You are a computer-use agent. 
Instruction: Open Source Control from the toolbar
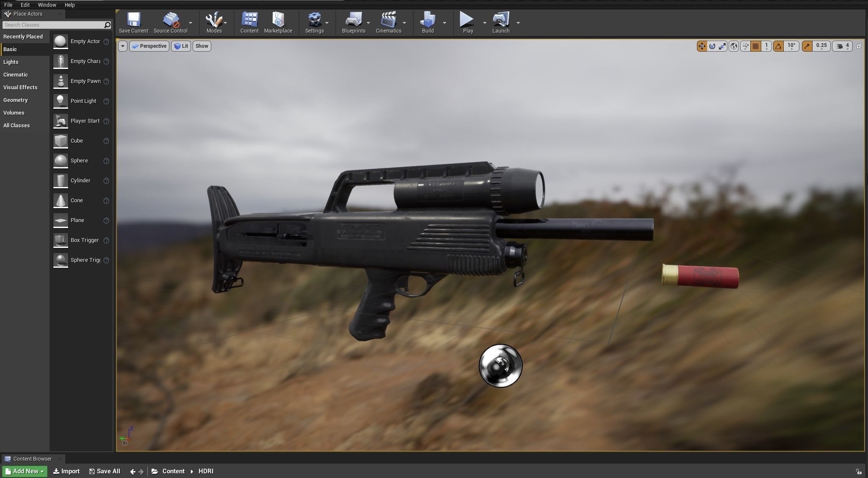click(x=170, y=22)
